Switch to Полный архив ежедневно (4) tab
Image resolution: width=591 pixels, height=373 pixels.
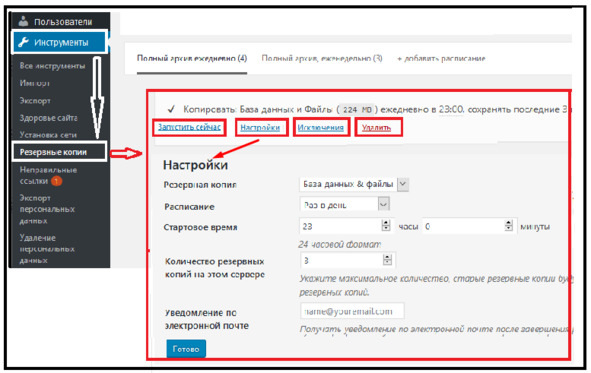pyautogui.click(x=192, y=58)
